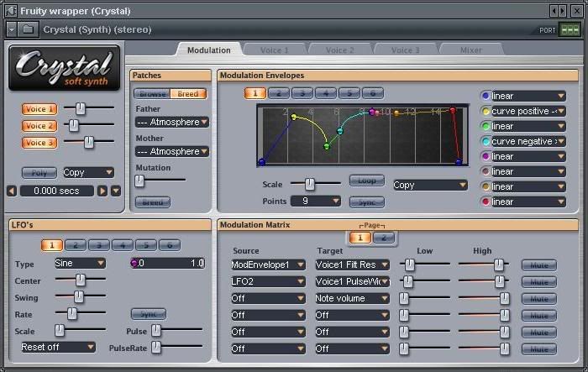Switch to the Voice 2 tab
The width and height of the screenshot is (588, 372).
pyautogui.click(x=339, y=50)
